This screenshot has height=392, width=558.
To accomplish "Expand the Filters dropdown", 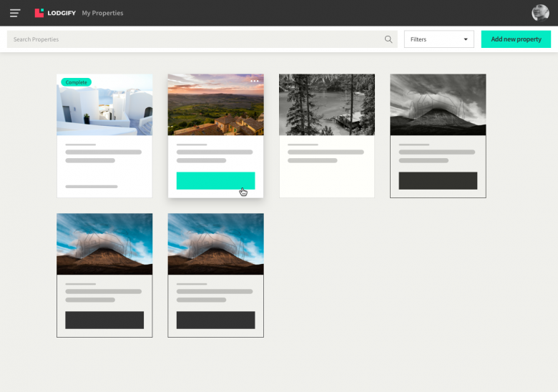I will pos(439,39).
